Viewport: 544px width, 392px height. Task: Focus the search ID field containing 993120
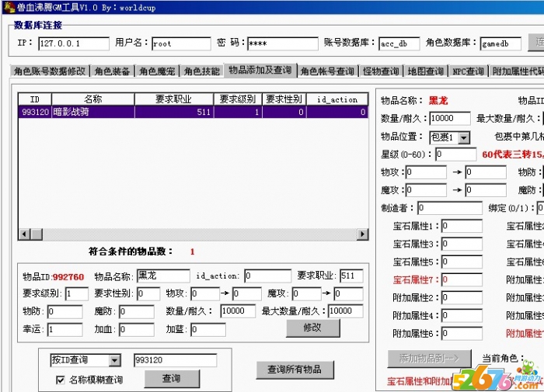coord(175,360)
